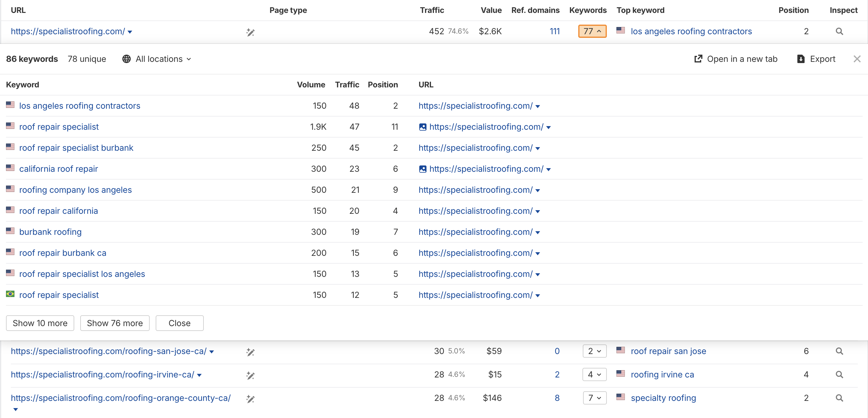Click the keywords dropdown showing 2 on san-jose row

pyautogui.click(x=594, y=351)
